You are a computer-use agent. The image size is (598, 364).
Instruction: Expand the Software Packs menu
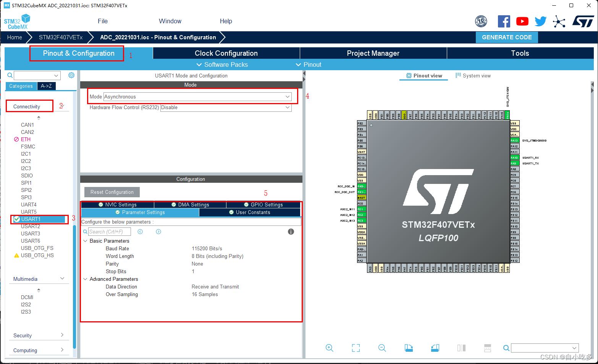click(x=222, y=64)
